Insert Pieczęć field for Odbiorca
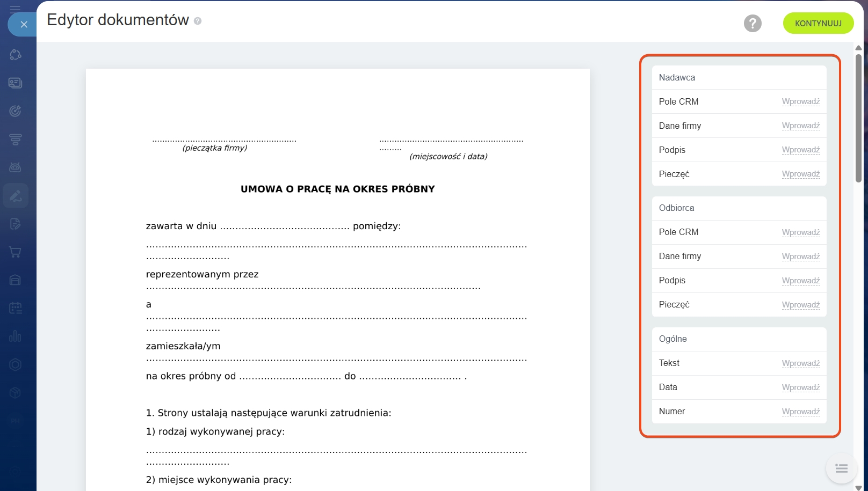The height and width of the screenshot is (491, 868). (800, 305)
